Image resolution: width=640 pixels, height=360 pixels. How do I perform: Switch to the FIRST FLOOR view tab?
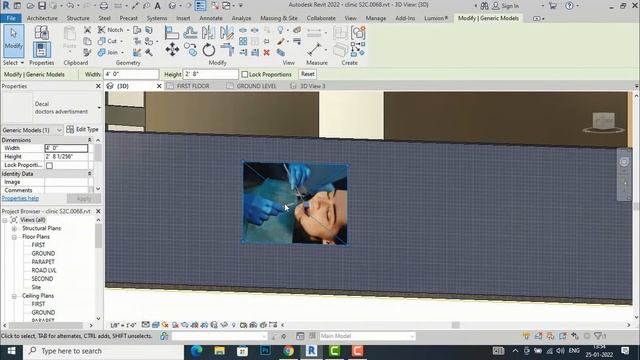pos(193,86)
